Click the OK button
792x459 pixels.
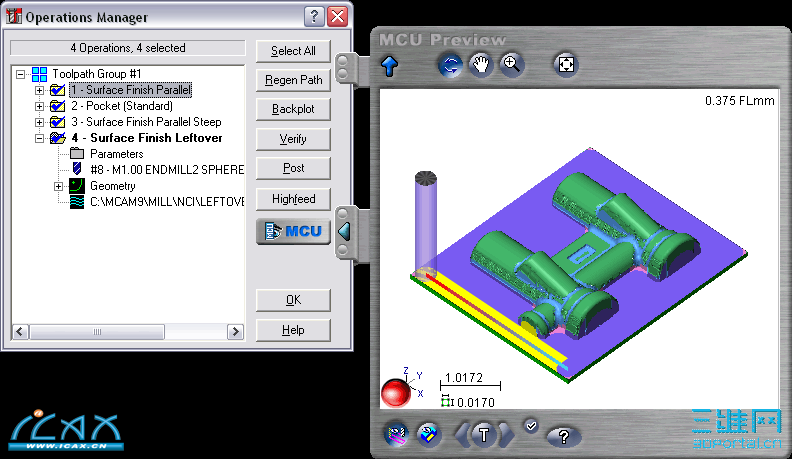pos(293,300)
